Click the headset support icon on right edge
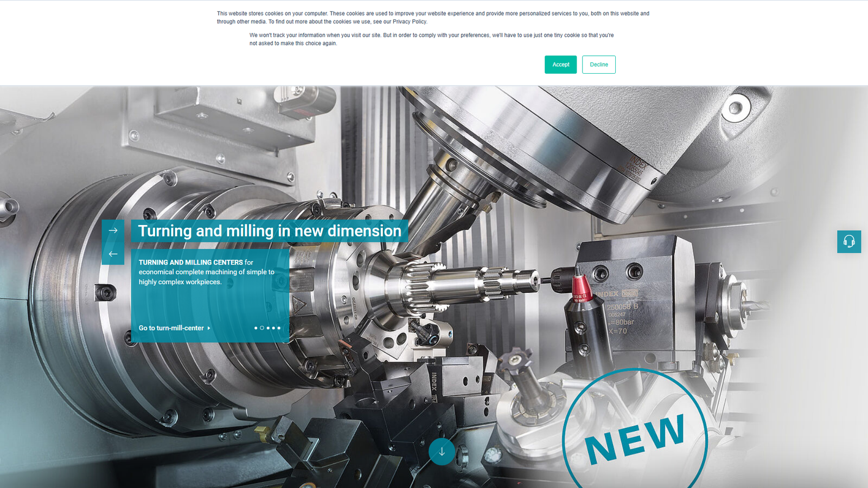The height and width of the screenshot is (488, 868). [x=850, y=242]
